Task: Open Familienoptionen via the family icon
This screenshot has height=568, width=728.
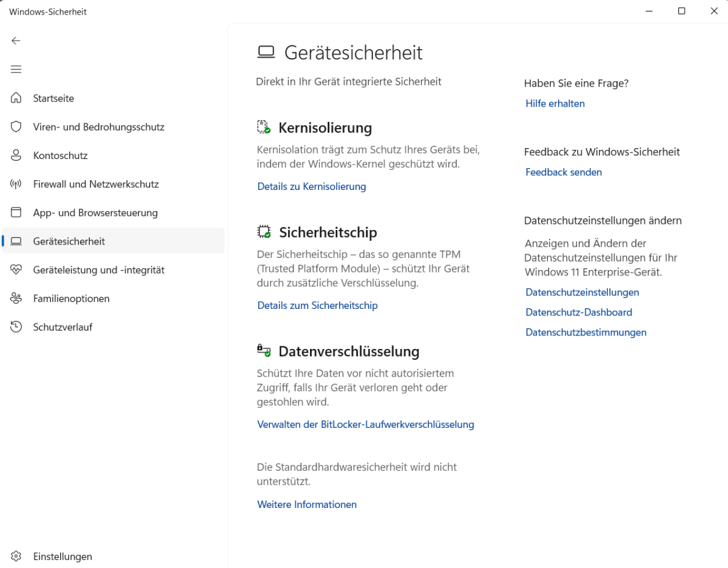Action: coord(16,298)
